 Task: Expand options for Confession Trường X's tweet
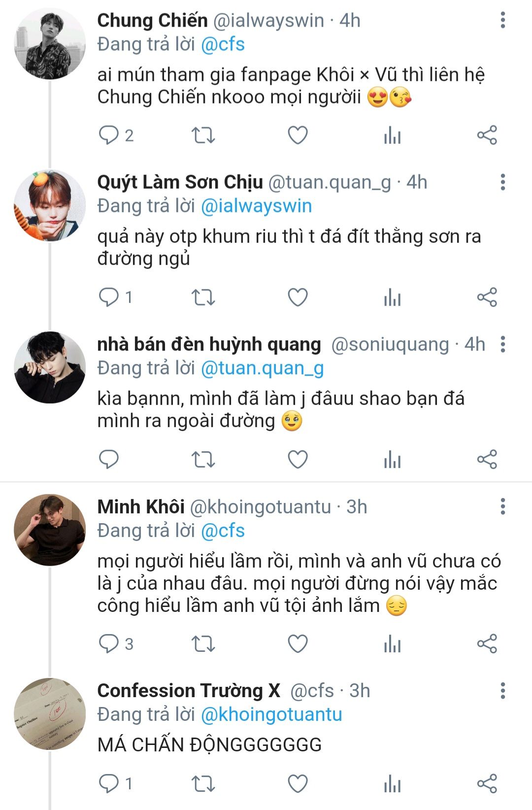click(x=502, y=691)
